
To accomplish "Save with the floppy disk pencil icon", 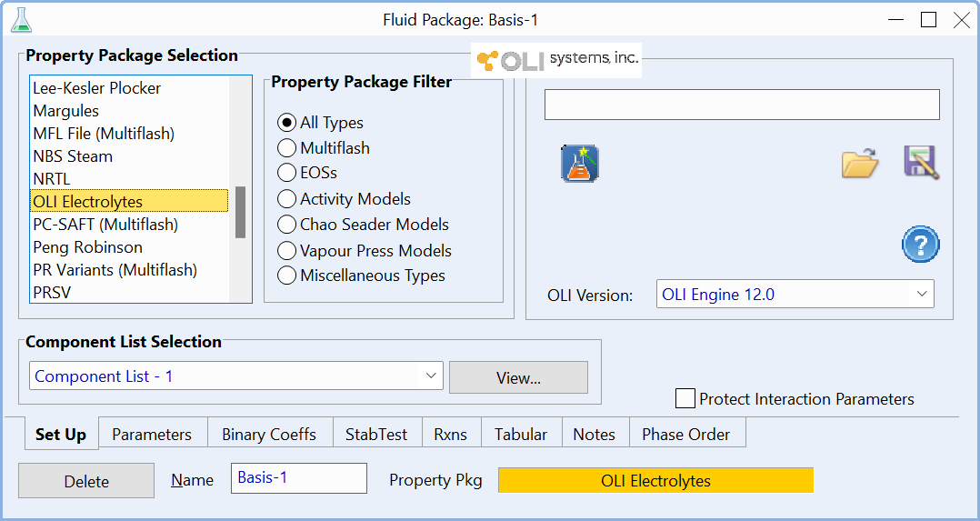I will tap(921, 163).
